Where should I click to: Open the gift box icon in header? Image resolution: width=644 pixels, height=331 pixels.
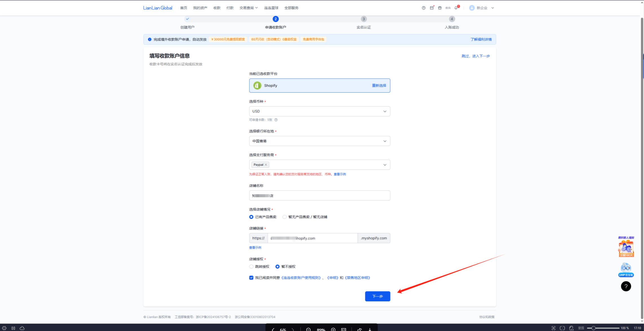[x=440, y=8]
